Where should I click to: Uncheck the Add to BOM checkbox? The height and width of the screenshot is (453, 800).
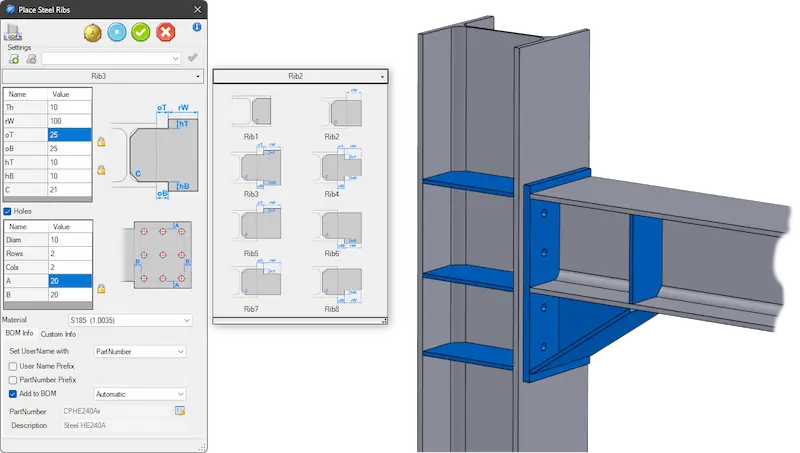click(x=13, y=394)
